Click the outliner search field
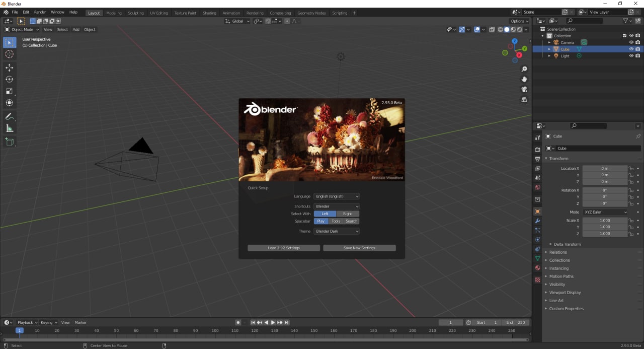 [584, 21]
